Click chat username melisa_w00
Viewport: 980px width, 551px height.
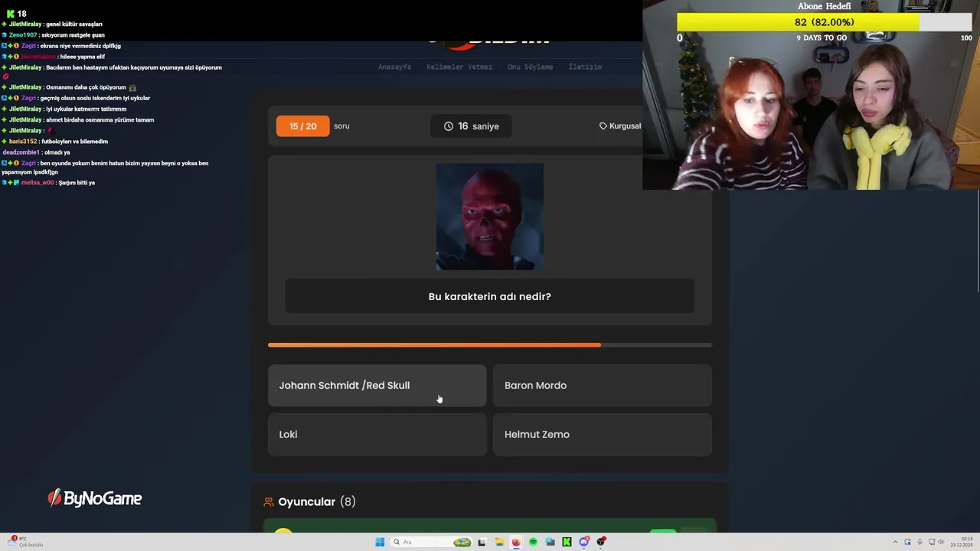(x=38, y=183)
